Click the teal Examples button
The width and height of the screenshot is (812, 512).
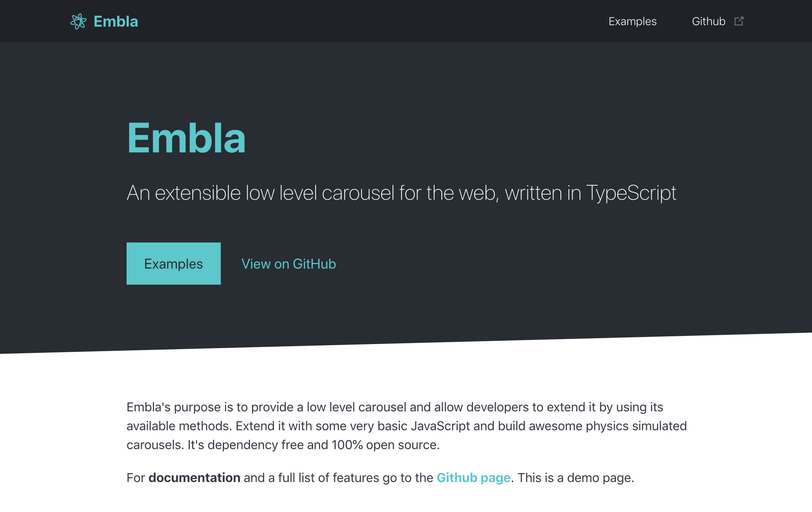(173, 264)
